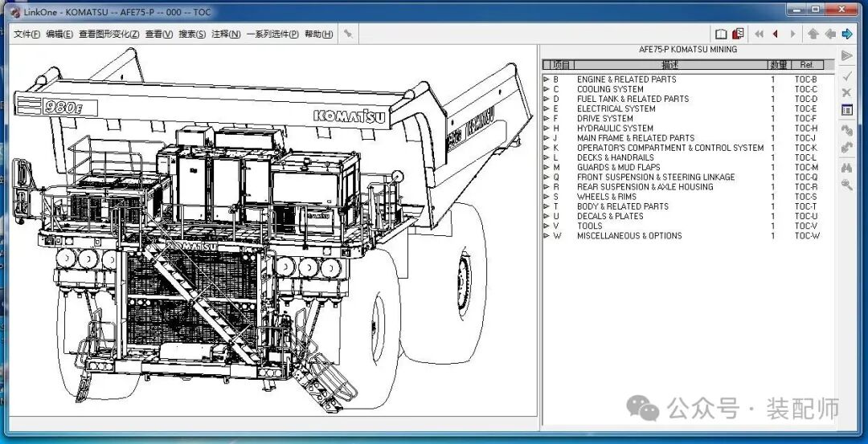
Task: Click the pin icon beside Help menu
Action: click(x=348, y=34)
